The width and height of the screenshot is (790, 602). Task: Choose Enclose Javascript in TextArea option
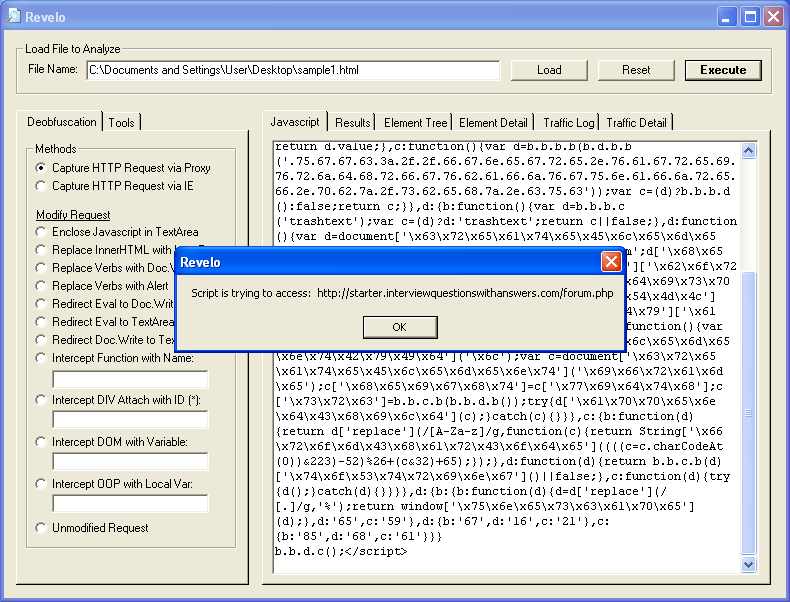[x=41, y=232]
